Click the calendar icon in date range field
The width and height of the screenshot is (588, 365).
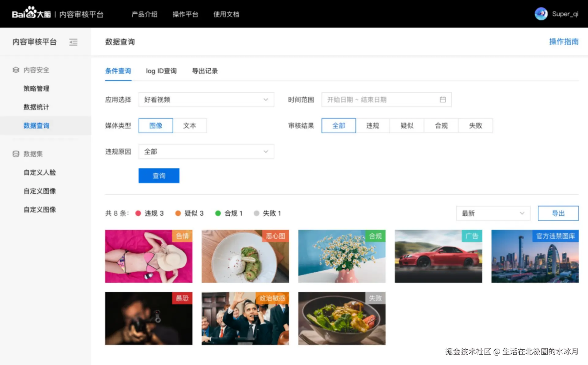[x=443, y=99]
